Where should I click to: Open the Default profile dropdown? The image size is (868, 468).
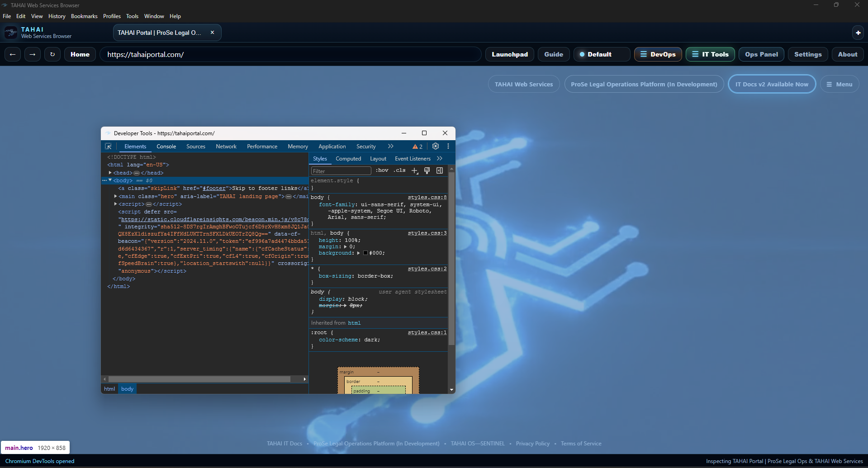tap(602, 54)
